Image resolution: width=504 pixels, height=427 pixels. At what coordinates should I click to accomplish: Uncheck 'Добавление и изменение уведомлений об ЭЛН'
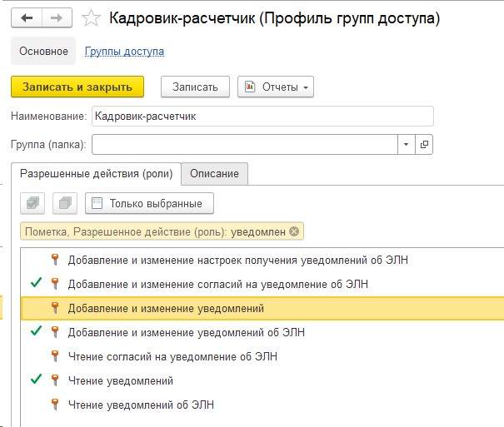click(36, 330)
